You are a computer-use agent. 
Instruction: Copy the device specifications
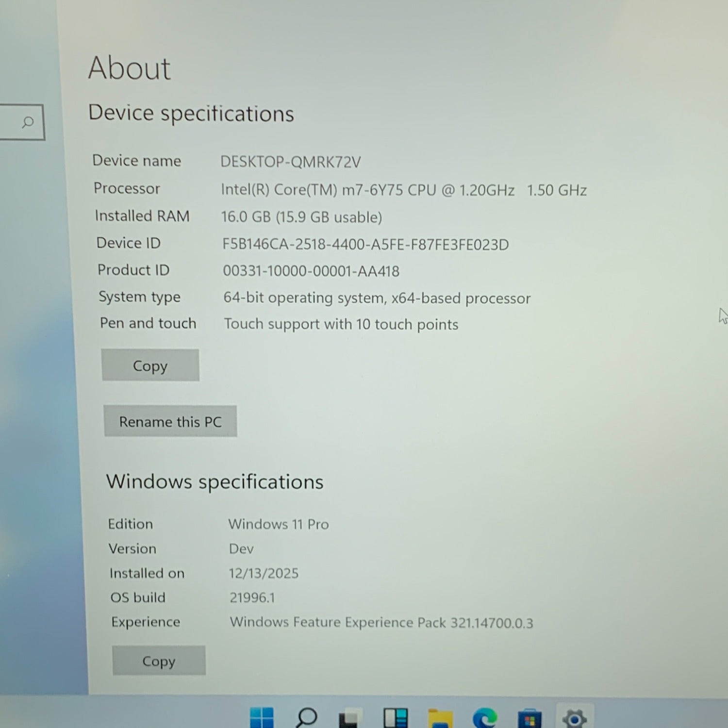tap(150, 365)
